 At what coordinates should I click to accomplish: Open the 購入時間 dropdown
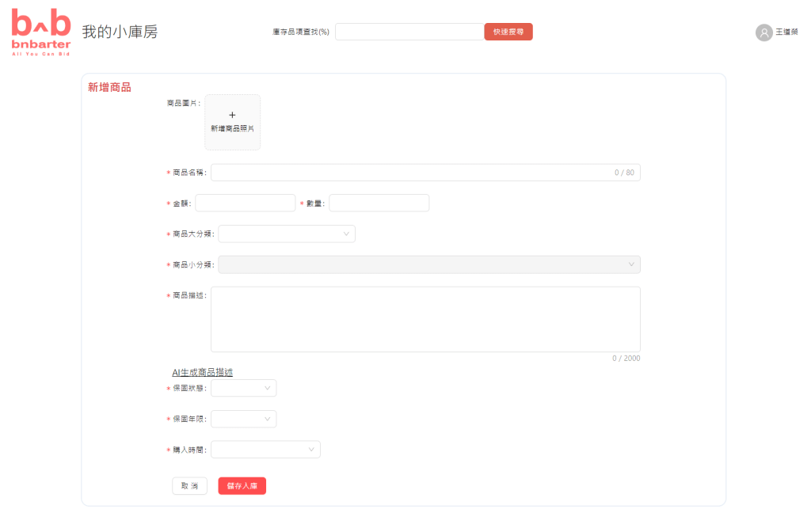[x=265, y=450]
